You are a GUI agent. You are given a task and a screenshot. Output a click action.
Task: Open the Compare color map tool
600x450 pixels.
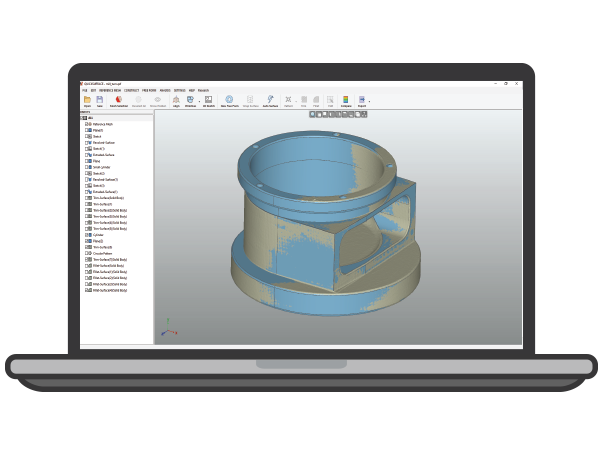tap(345, 100)
